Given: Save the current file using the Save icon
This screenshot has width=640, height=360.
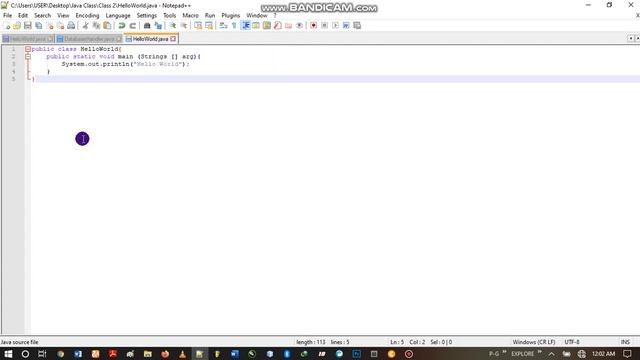Looking at the screenshot, I should (28, 26).
